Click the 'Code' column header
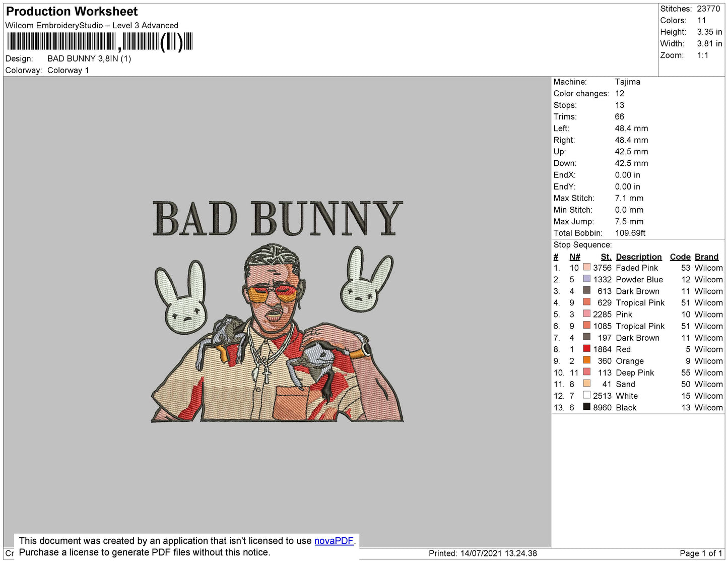 [x=680, y=257]
